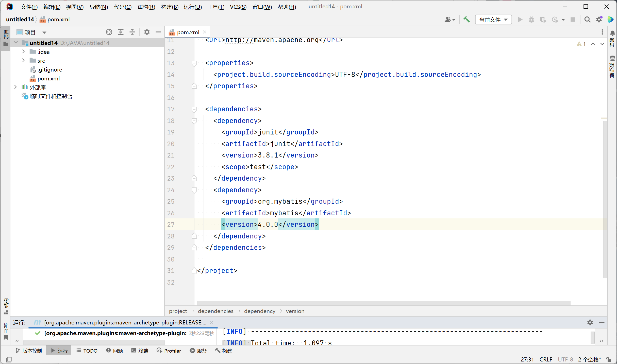617x364 pixels.
Task: Click the CRLF line separator in status bar
Action: 546,359
